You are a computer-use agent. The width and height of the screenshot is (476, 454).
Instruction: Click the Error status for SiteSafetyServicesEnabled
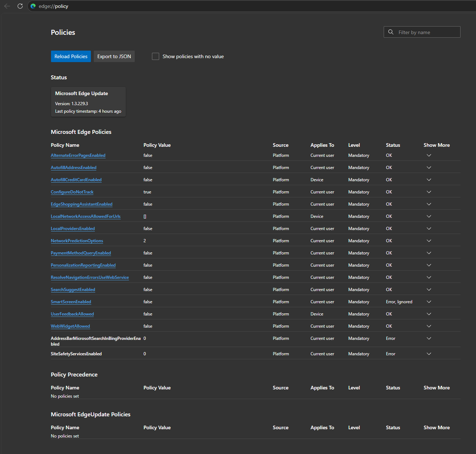pyautogui.click(x=390, y=354)
